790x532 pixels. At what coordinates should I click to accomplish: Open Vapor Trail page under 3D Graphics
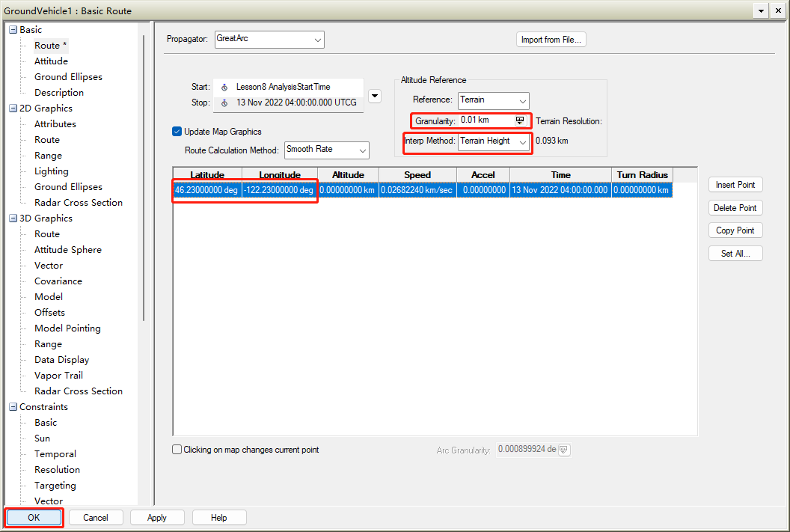pos(58,376)
